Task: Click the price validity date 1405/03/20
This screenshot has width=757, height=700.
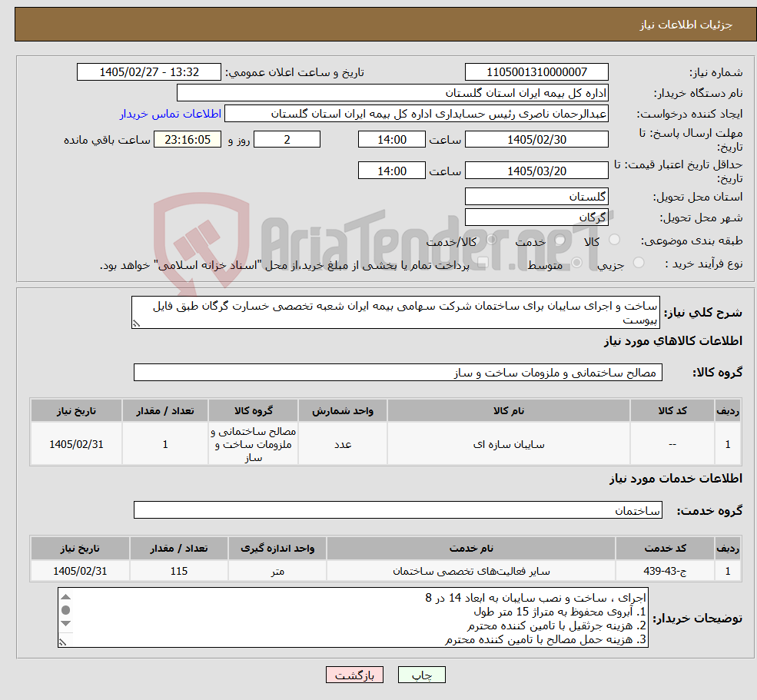Action: (536, 171)
